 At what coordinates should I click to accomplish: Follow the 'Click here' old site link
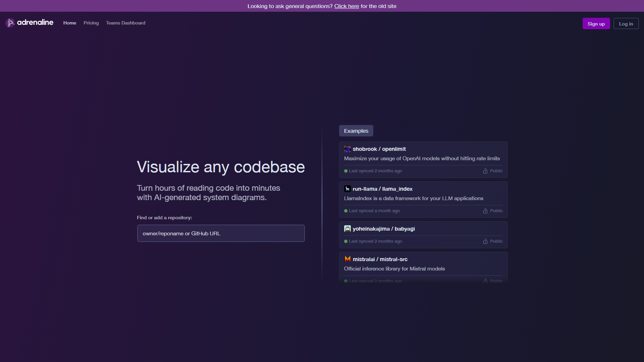click(346, 6)
